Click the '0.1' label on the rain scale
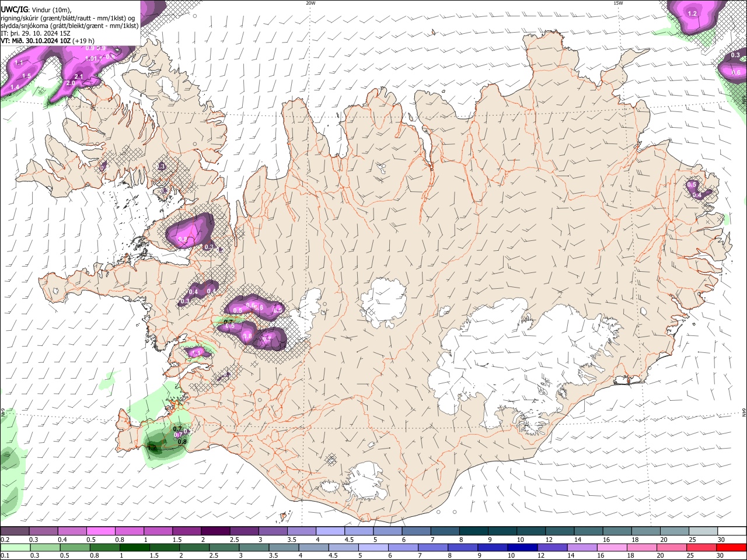The image size is (747, 560). (4, 555)
